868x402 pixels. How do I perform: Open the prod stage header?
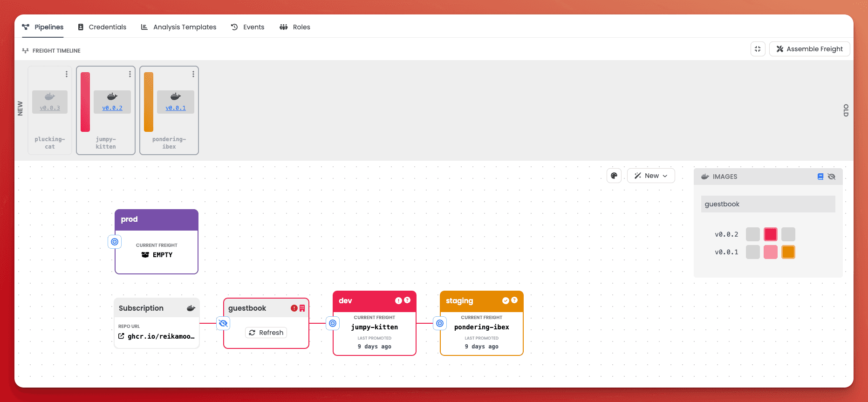click(x=157, y=219)
